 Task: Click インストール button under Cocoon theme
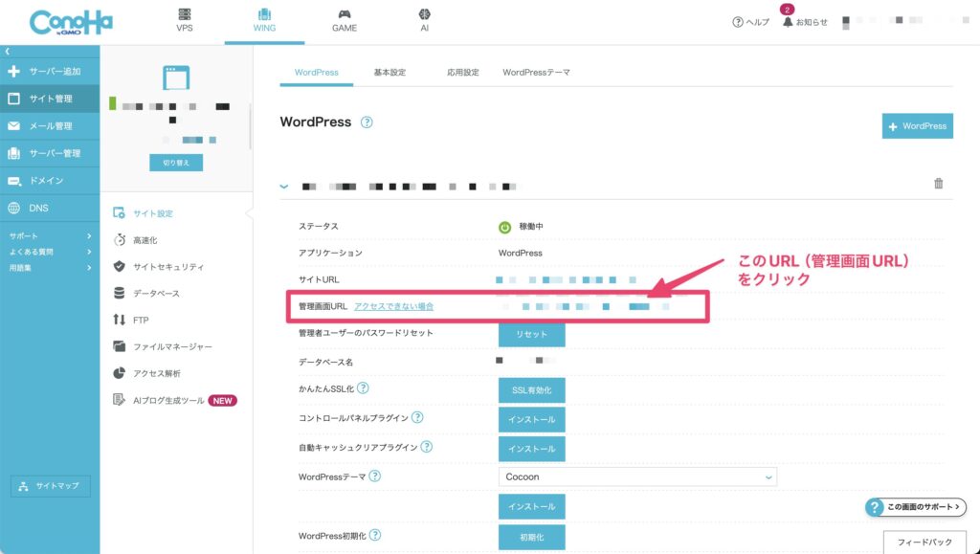(x=532, y=506)
